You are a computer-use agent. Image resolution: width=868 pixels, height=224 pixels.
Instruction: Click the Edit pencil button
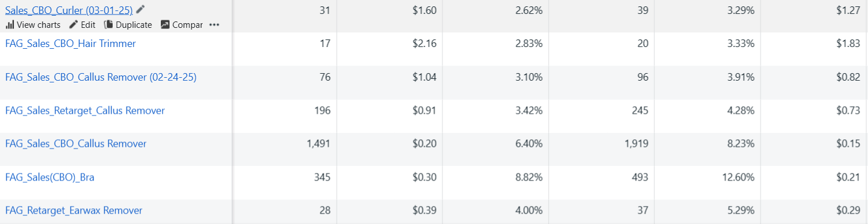tap(82, 25)
